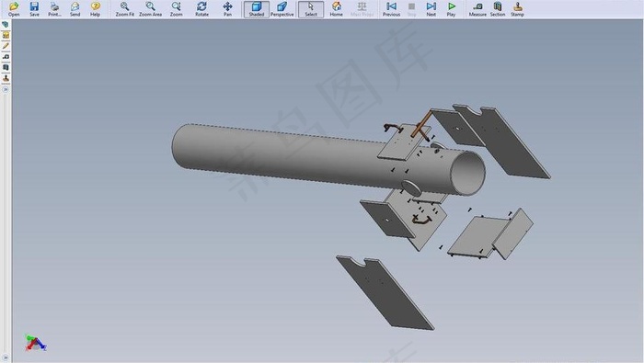Activate the Zoom Area tool

[x=150, y=8]
